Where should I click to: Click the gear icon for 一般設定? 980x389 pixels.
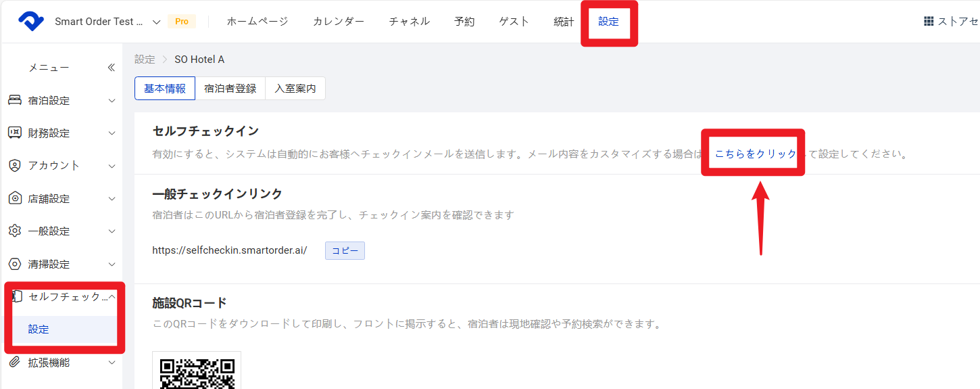(15, 231)
